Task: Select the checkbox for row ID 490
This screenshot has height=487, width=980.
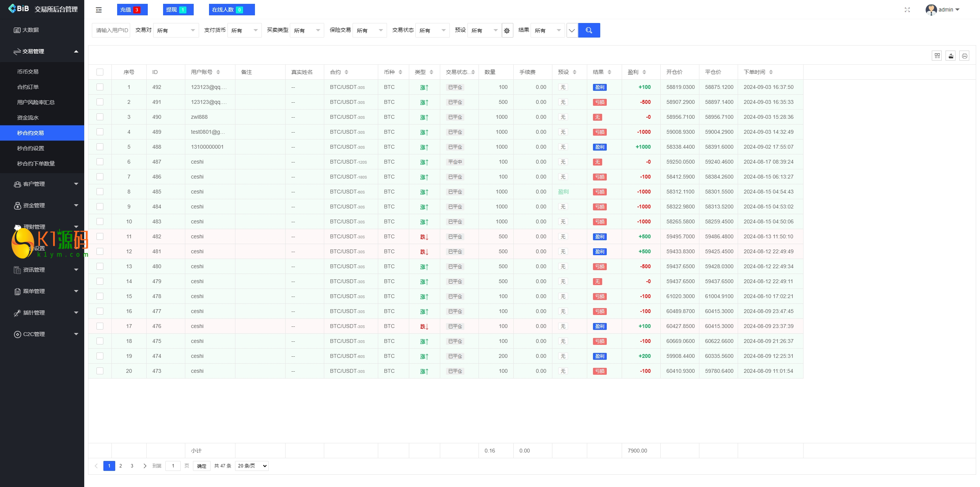Action: pos(100,117)
